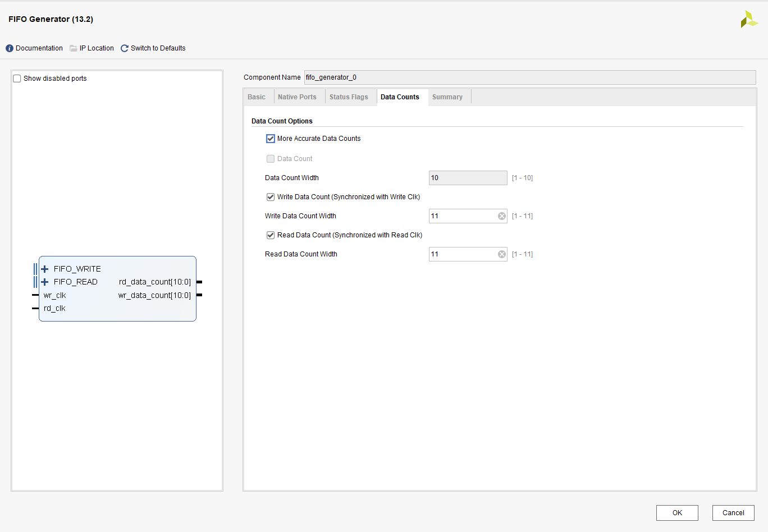Screen dimensions: 768x532
Task: Click the Component Name field
Action: point(530,77)
